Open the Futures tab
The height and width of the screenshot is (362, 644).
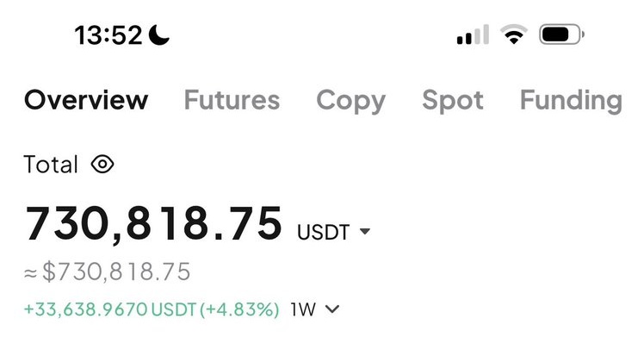click(232, 100)
